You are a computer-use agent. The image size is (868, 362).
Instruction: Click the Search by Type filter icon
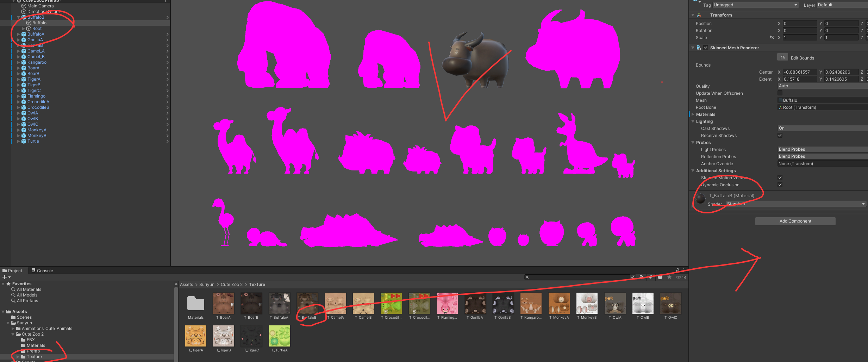pyautogui.click(x=641, y=277)
